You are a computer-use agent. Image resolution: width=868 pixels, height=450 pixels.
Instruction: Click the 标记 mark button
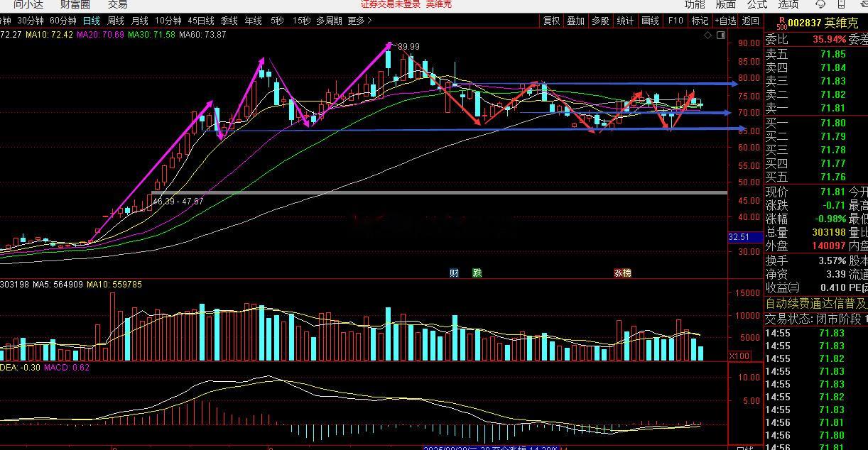(x=700, y=21)
